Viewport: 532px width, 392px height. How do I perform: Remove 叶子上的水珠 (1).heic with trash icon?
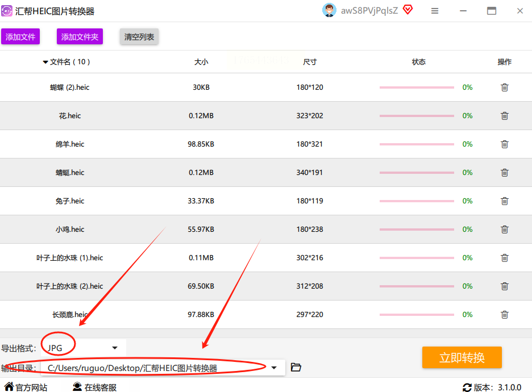point(505,258)
